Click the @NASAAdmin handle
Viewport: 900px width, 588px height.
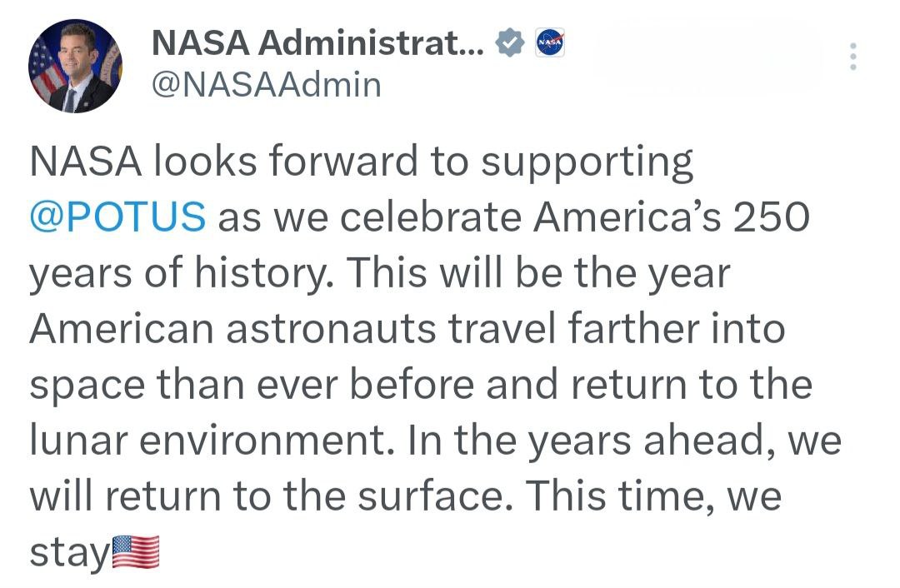266,84
